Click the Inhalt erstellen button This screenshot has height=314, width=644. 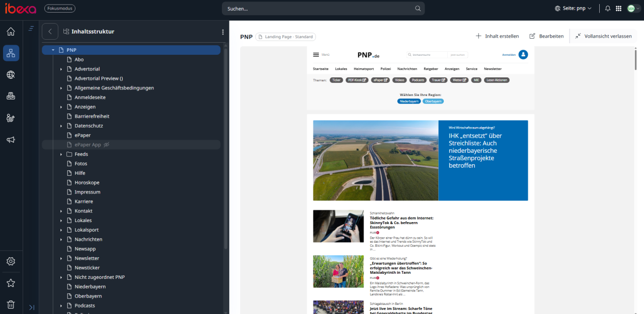tap(497, 36)
